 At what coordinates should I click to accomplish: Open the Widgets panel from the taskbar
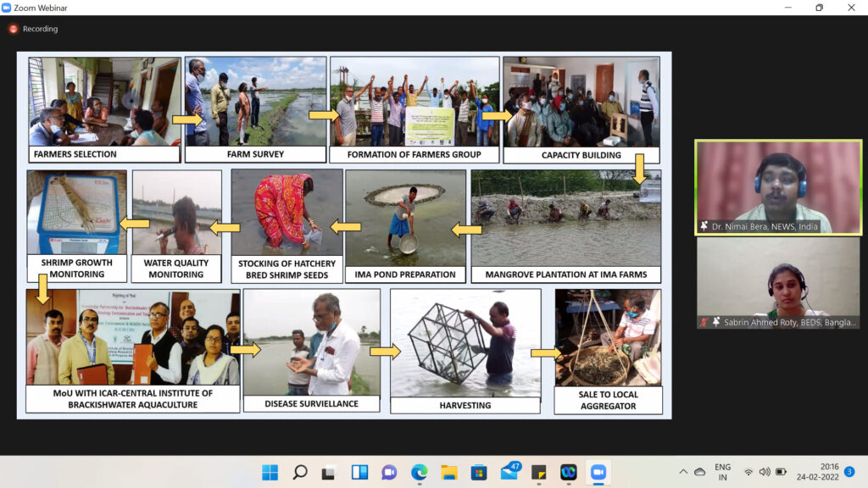point(359,472)
